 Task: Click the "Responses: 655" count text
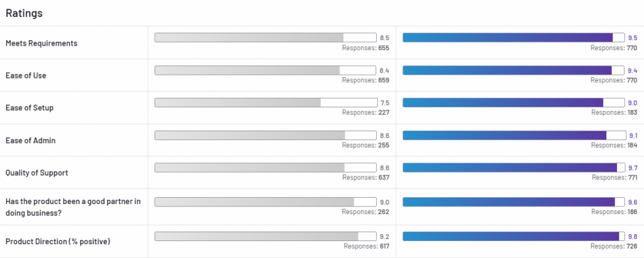coord(365,48)
